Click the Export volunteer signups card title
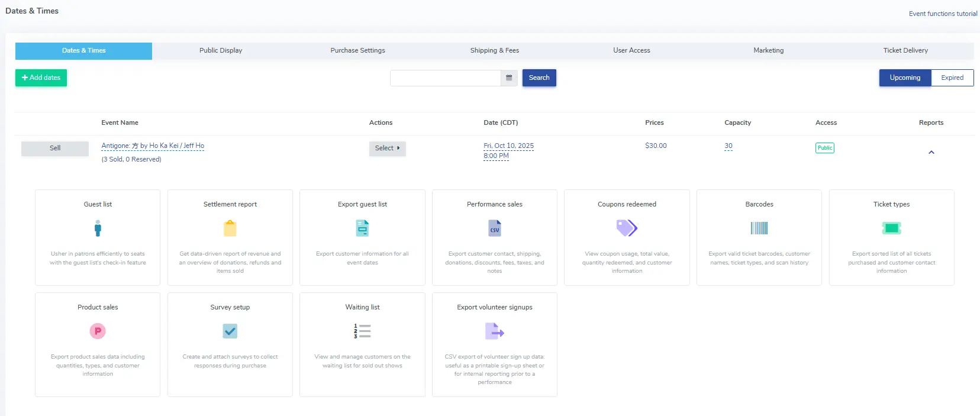 (x=495, y=307)
